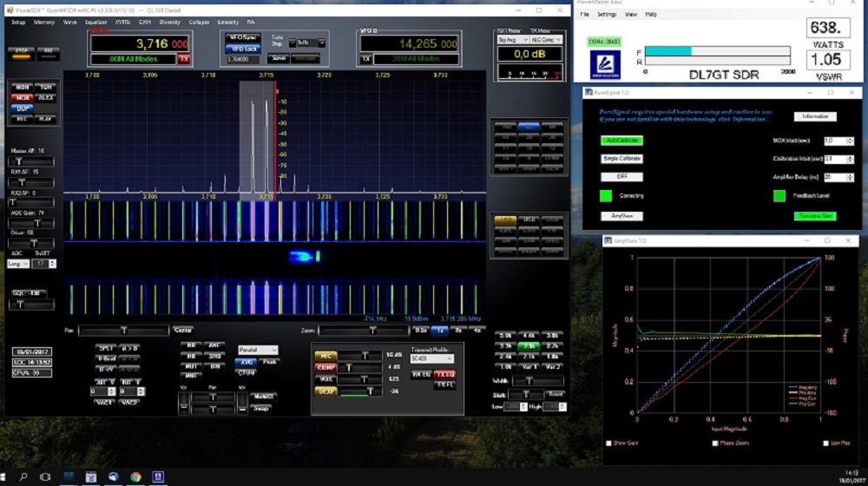The width and height of the screenshot is (868, 486).
Task: Open the Diversity menu
Action: coord(169,23)
